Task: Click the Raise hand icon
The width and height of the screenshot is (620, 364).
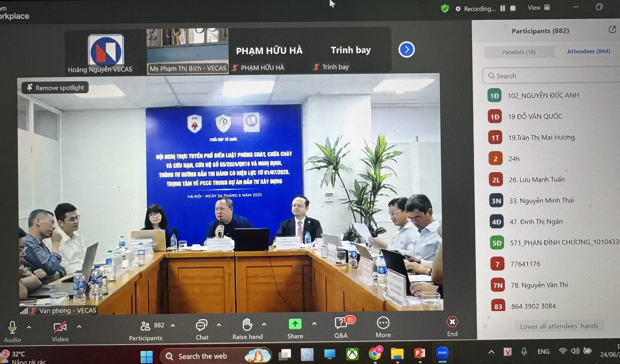Action: 247,324
